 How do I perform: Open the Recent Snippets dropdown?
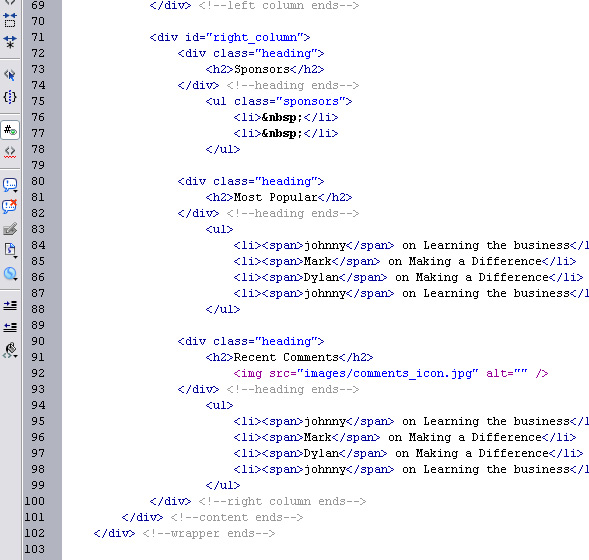[x=10, y=251]
